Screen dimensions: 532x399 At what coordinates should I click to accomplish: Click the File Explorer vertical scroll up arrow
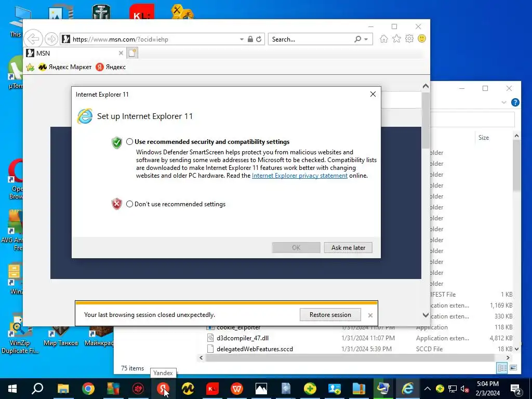pyautogui.click(x=516, y=136)
